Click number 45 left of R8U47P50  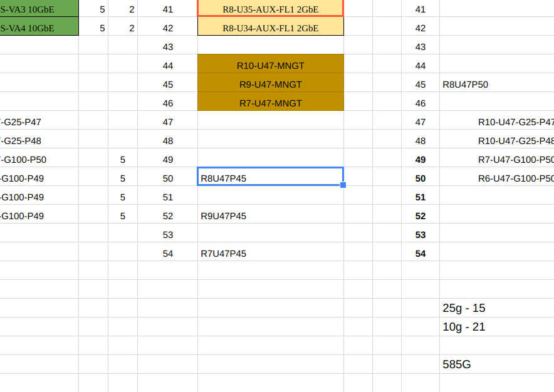[x=421, y=85]
